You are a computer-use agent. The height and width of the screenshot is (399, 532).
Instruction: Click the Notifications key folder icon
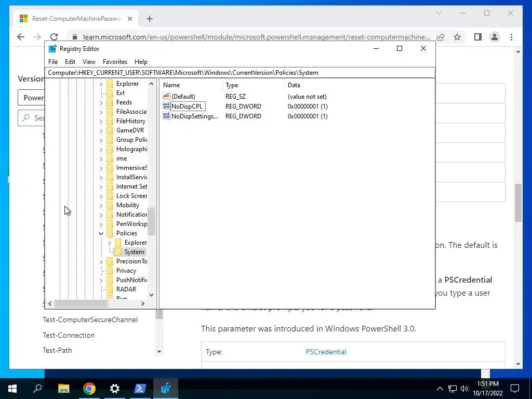110,215
